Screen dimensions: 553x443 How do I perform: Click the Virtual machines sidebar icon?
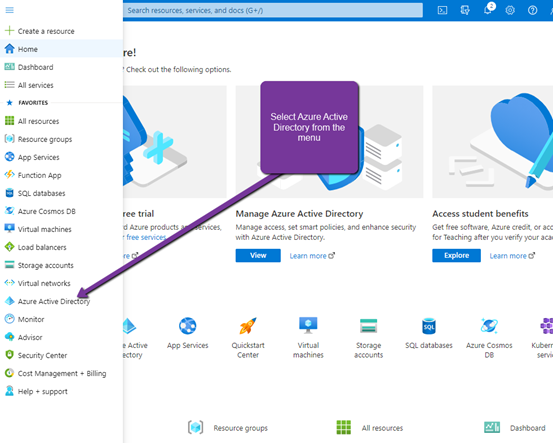(x=10, y=229)
